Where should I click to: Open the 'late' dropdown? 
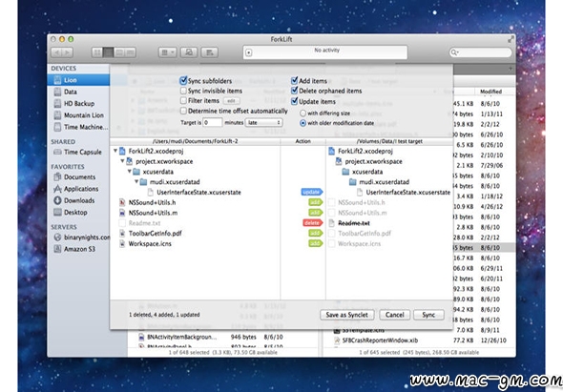pos(264,123)
